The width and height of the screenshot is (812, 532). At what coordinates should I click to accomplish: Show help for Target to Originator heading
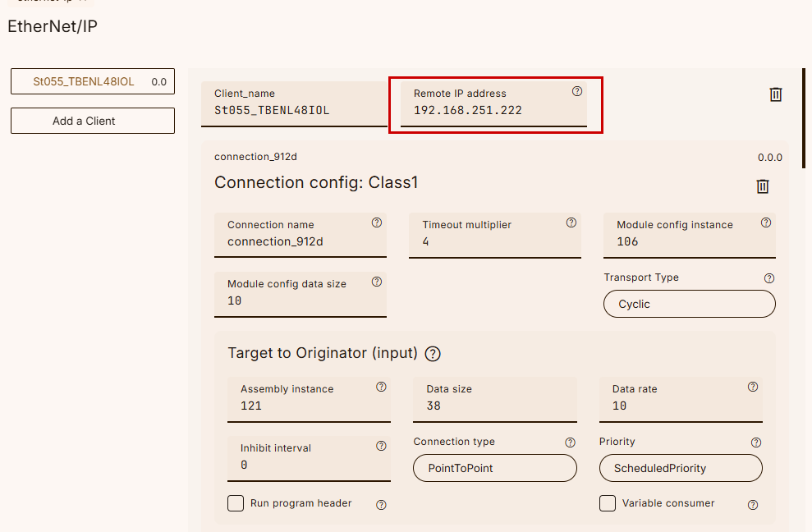pyautogui.click(x=433, y=354)
